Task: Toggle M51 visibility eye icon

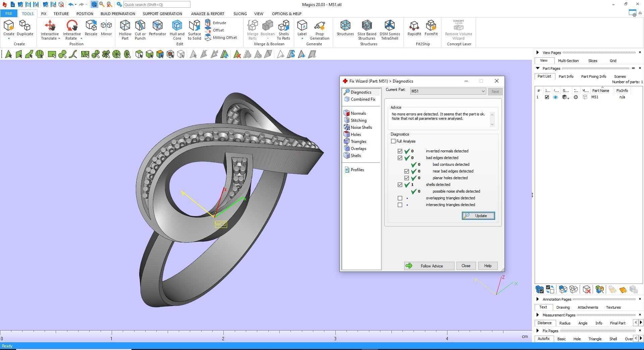Action: point(555,97)
